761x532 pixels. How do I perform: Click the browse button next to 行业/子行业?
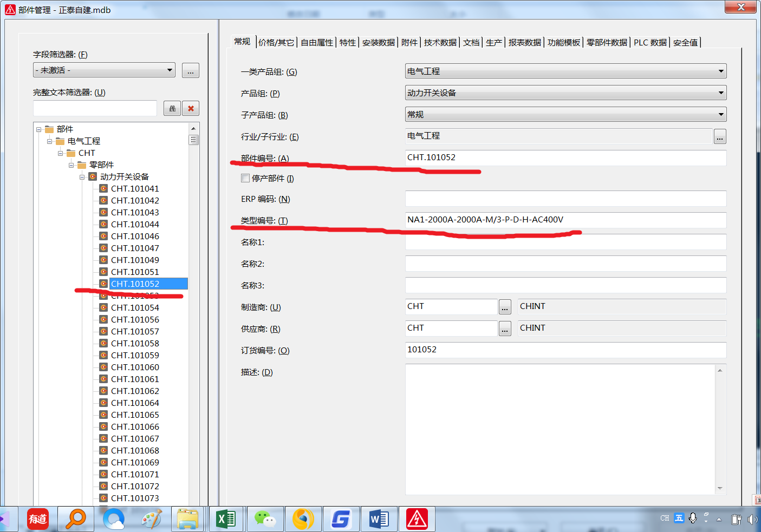[x=719, y=137]
